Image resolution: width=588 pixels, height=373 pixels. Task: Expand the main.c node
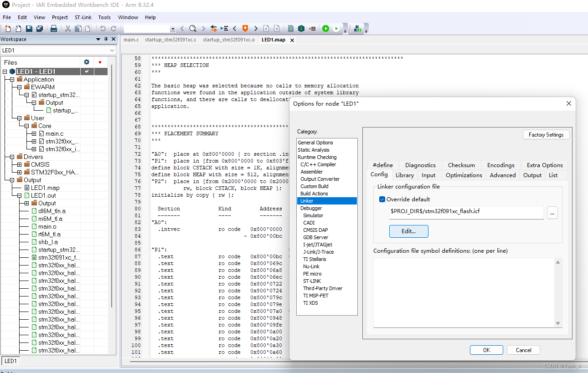tap(34, 133)
